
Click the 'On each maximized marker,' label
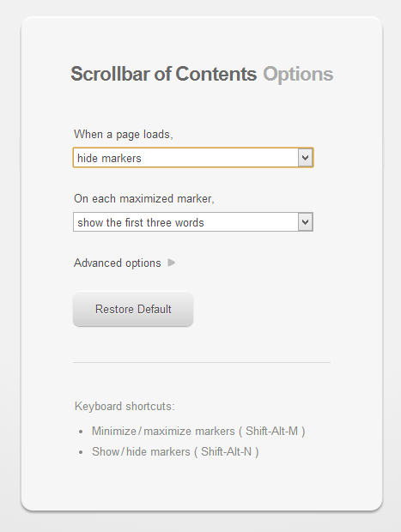tap(144, 198)
